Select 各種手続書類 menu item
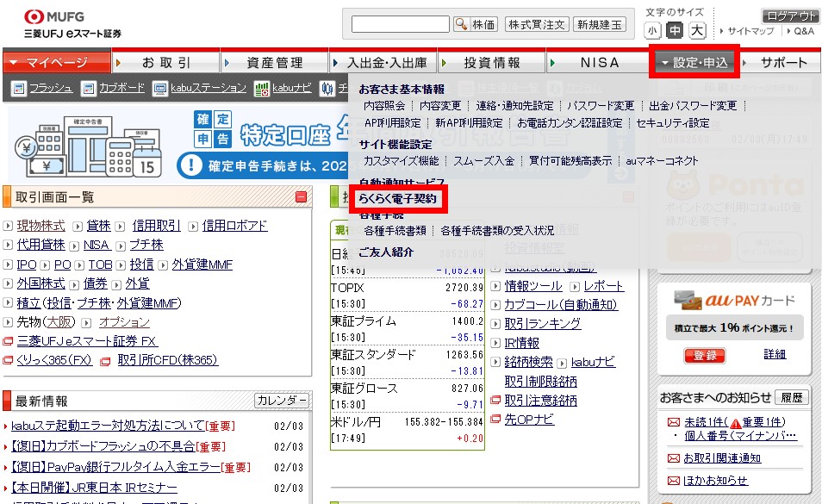This screenshot has height=504, width=822. click(395, 231)
